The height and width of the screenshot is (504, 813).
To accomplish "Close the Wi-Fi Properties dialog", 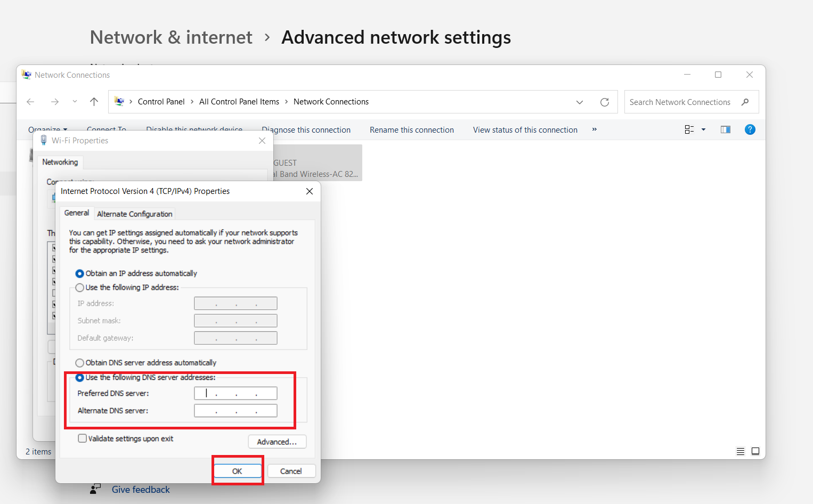I will (x=262, y=141).
